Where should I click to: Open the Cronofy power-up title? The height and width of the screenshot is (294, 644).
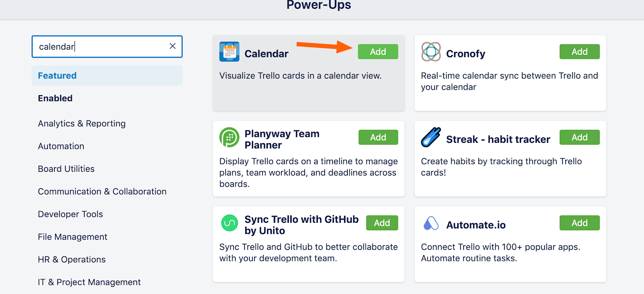click(466, 54)
